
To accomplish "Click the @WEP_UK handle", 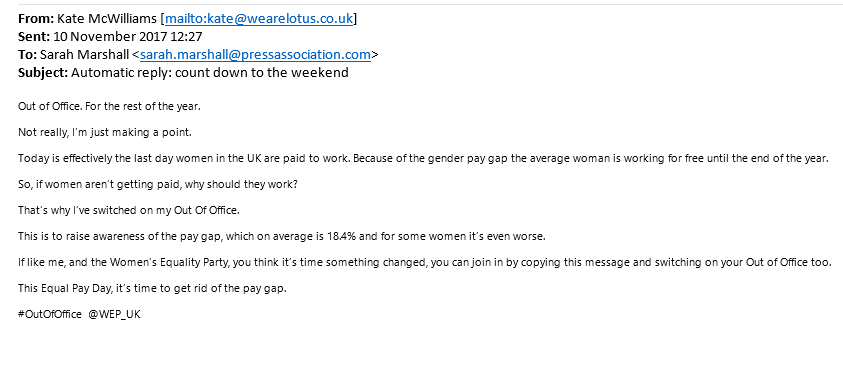I will (x=114, y=315).
